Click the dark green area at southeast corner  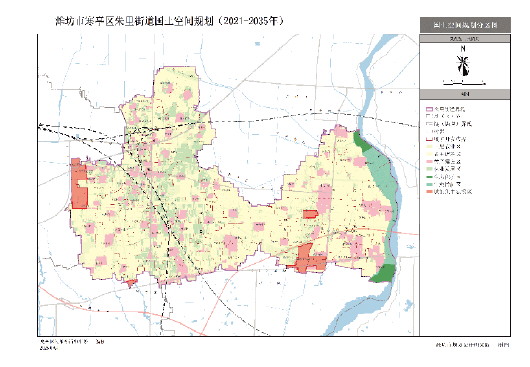coord(383,273)
